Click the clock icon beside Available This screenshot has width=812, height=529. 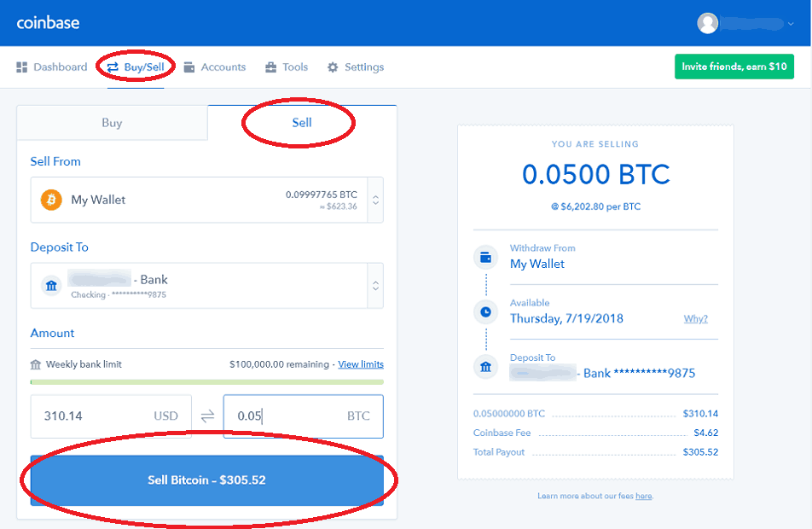(486, 312)
